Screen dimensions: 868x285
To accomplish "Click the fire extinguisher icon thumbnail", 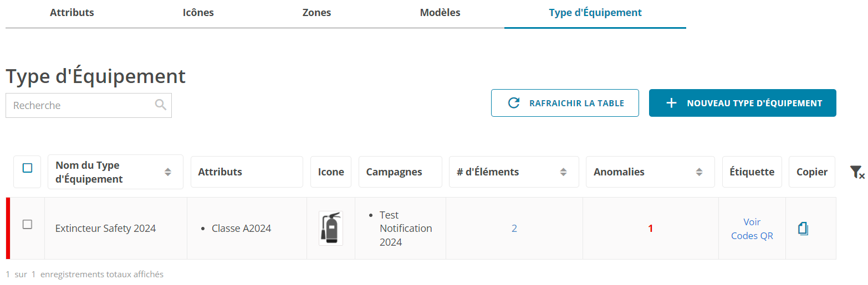I will [x=330, y=228].
